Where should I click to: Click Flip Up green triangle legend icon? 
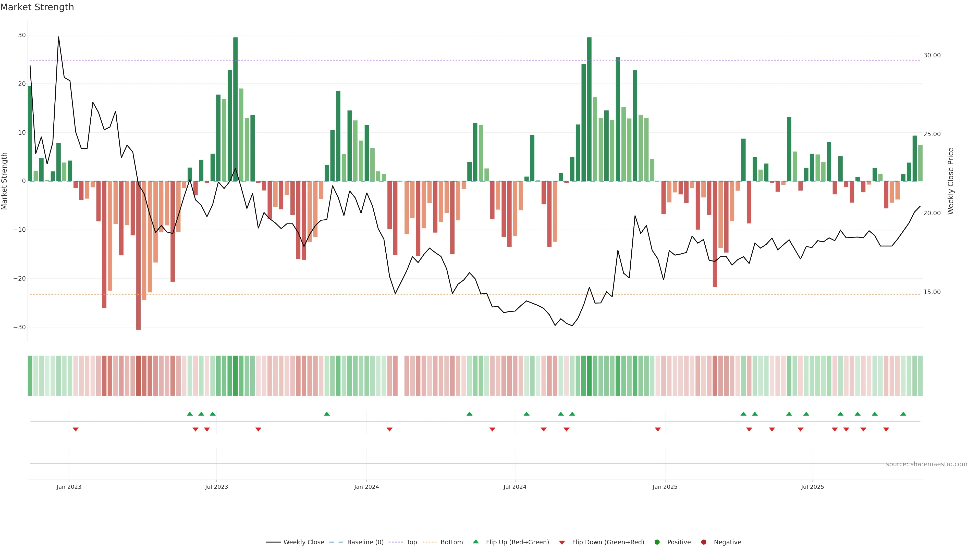point(475,542)
